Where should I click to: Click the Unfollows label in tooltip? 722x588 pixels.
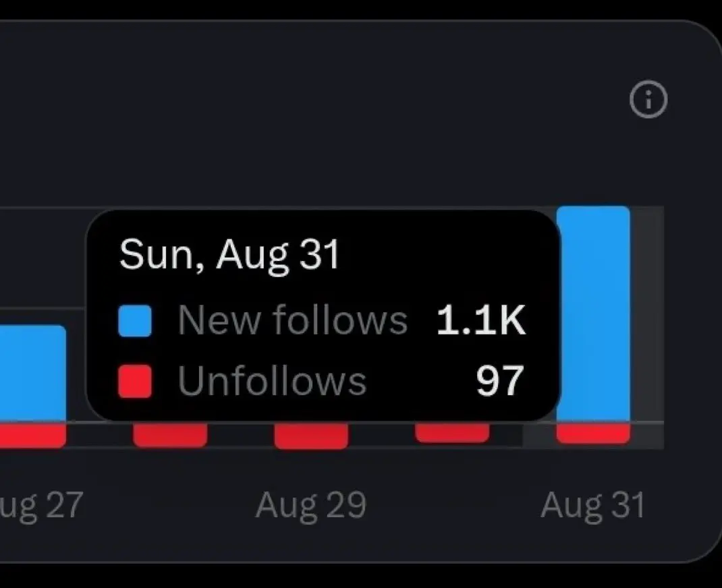click(x=272, y=380)
